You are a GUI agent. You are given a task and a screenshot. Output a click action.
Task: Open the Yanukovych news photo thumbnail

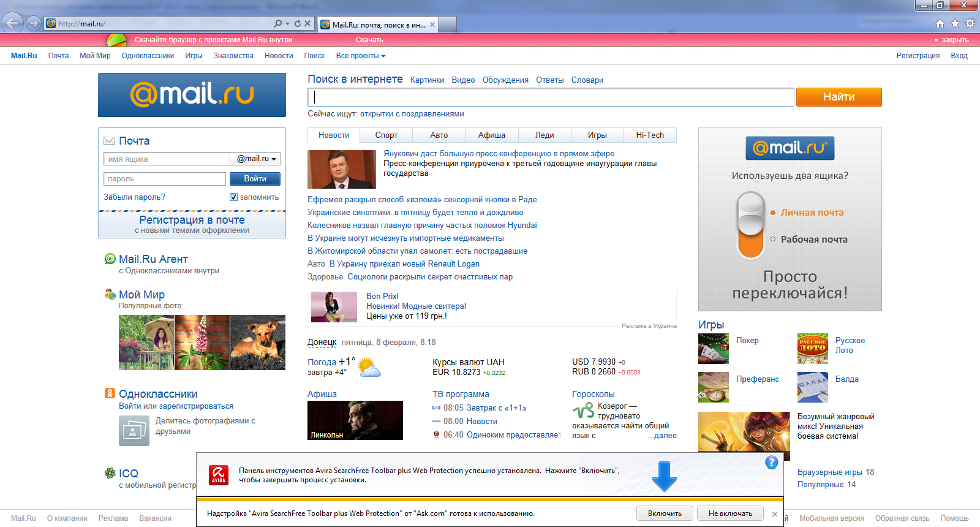click(x=342, y=169)
